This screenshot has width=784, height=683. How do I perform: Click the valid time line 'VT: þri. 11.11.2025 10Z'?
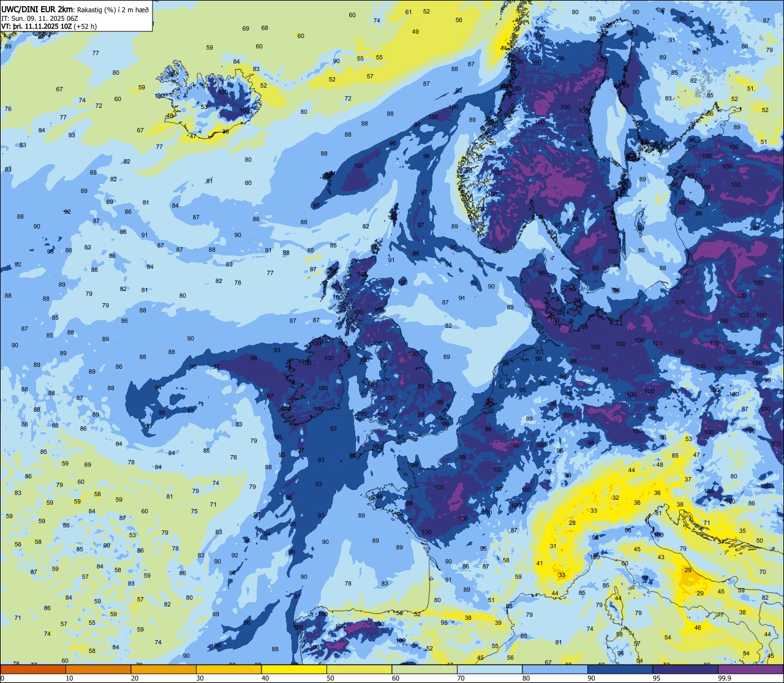click(37, 26)
